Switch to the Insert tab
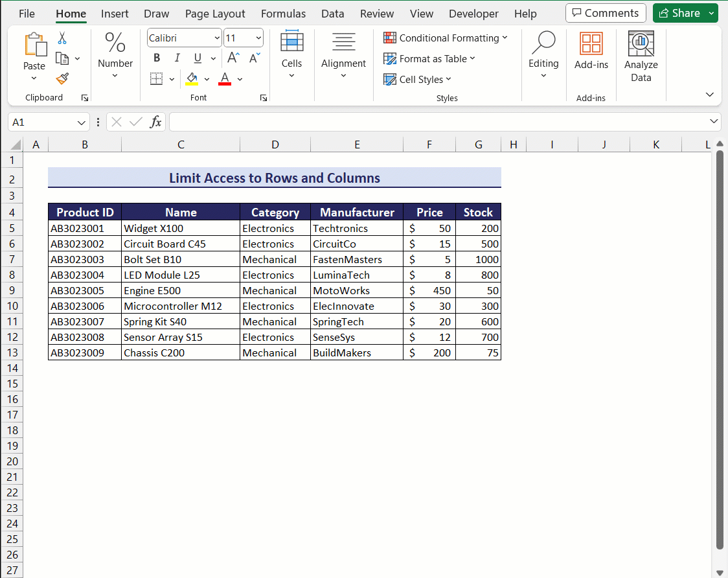The image size is (728, 578). tap(115, 14)
